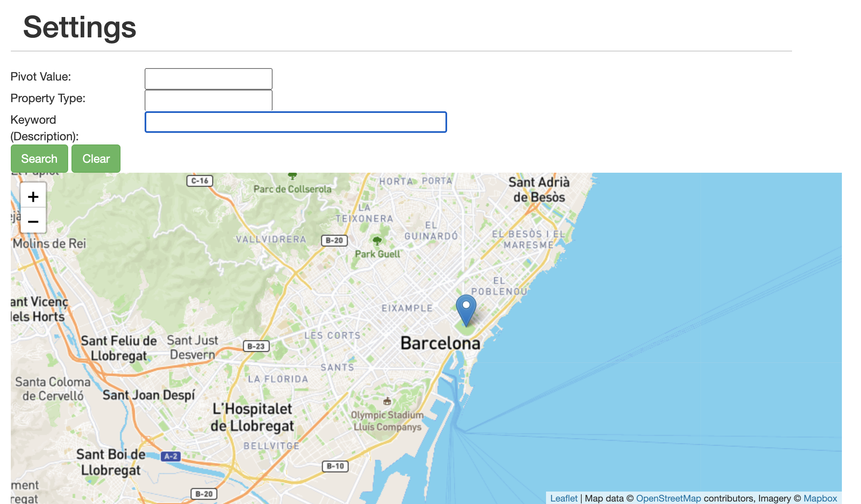Click the Parc de Collserola tree icon
The image size is (861, 504).
[x=293, y=176]
